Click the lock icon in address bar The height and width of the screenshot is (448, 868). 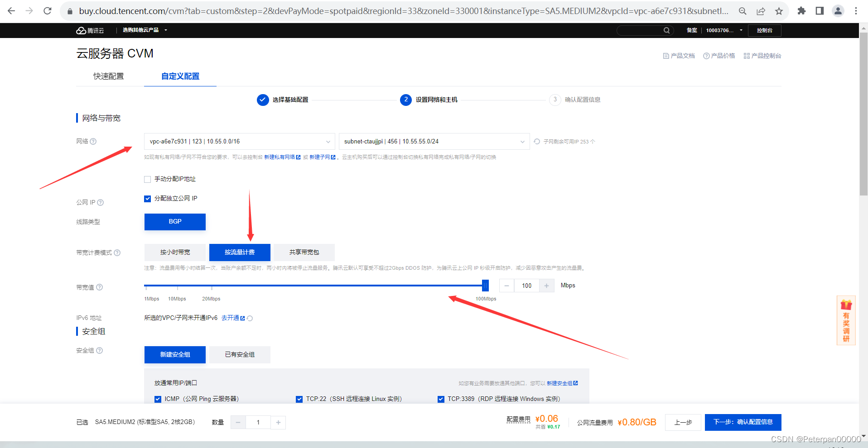click(x=70, y=11)
